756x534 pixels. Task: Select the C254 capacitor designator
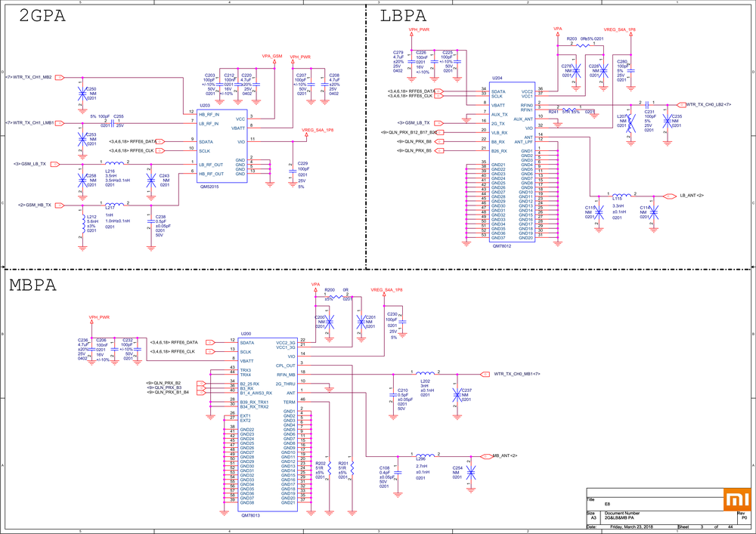pos(457,468)
